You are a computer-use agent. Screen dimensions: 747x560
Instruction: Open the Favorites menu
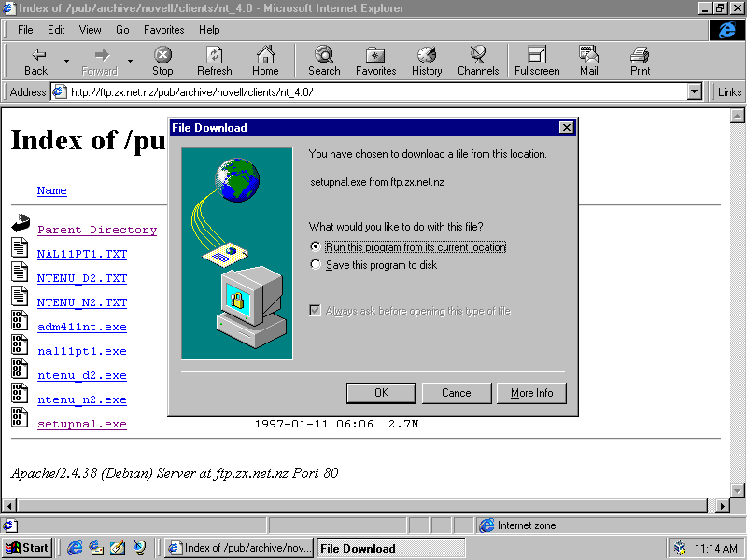tap(164, 30)
